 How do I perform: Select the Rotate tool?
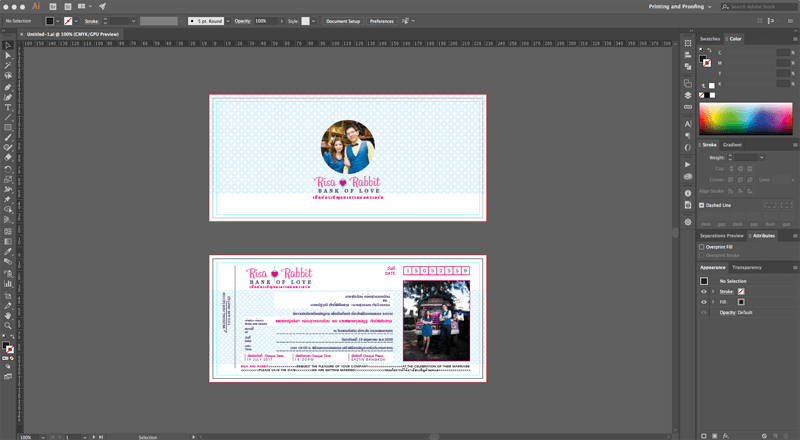pyautogui.click(x=8, y=169)
